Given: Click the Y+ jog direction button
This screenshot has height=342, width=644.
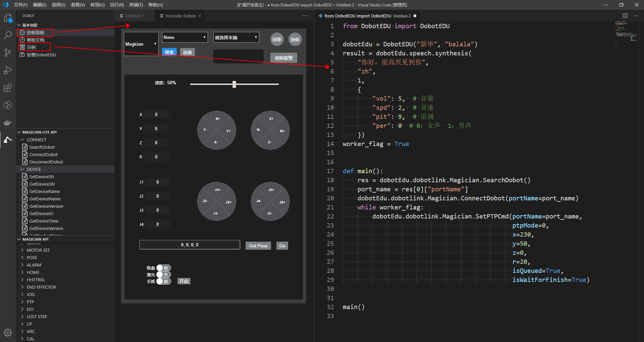Looking at the screenshot, I should (x=228, y=131).
